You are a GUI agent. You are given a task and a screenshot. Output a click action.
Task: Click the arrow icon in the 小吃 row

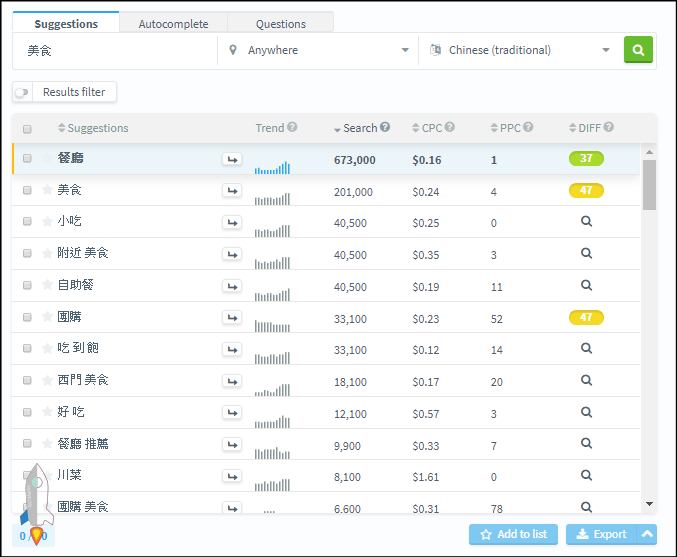[232, 222]
